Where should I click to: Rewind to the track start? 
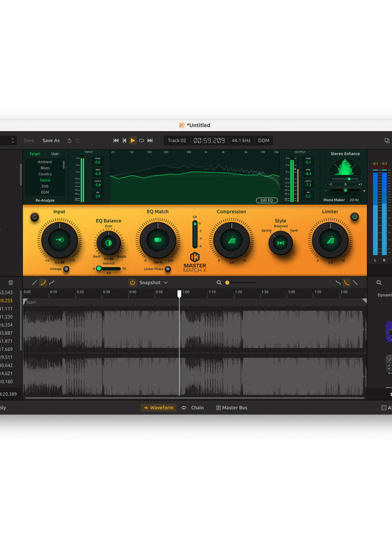pos(124,141)
